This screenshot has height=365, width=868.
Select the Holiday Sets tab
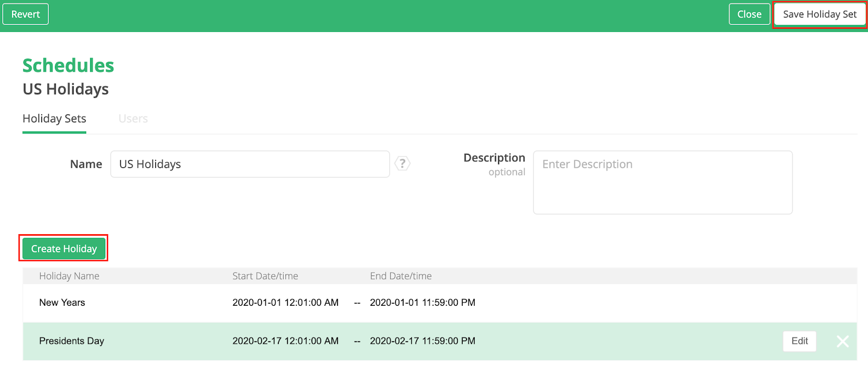(x=54, y=118)
